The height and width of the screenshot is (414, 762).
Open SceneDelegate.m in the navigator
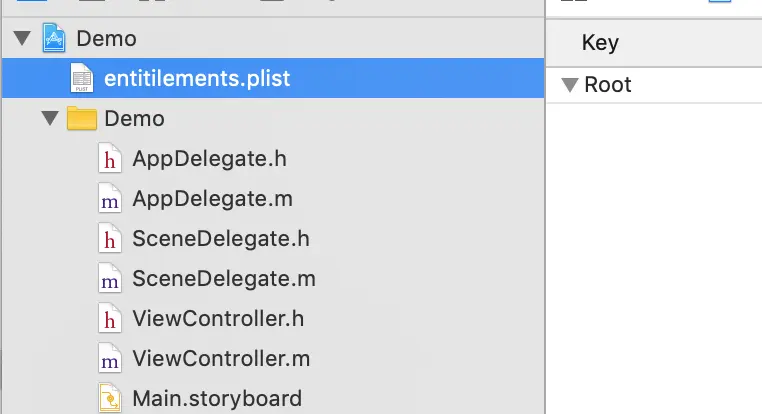pyautogui.click(x=224, y=278)
